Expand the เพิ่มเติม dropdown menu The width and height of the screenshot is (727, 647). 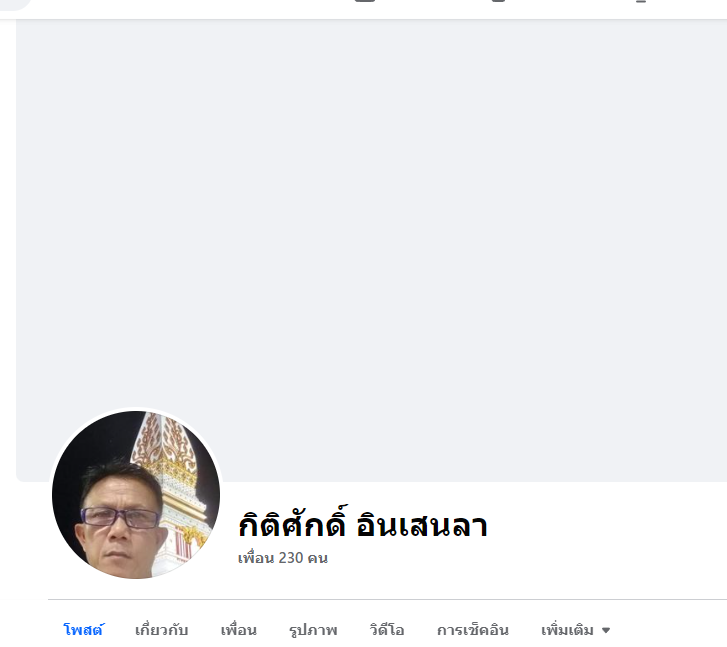coord(575,630)
